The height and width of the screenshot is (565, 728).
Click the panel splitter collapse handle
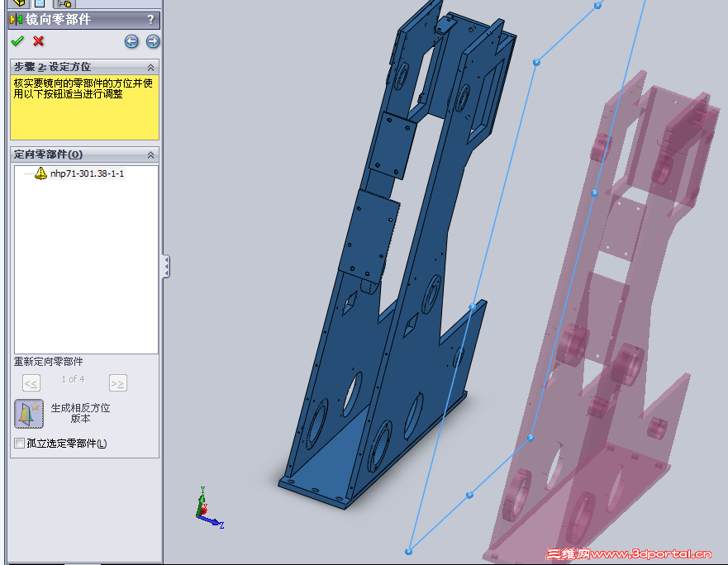[166, 267]
